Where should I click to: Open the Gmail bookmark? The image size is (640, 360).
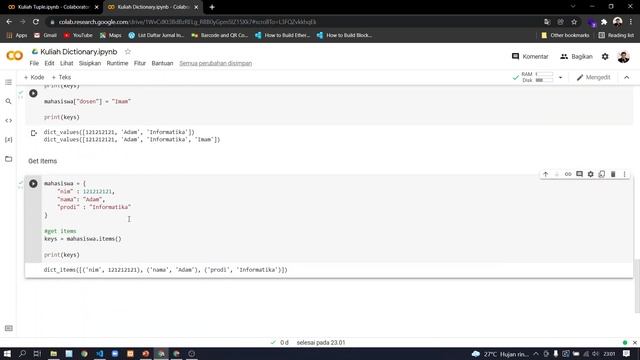coord(45,36)
